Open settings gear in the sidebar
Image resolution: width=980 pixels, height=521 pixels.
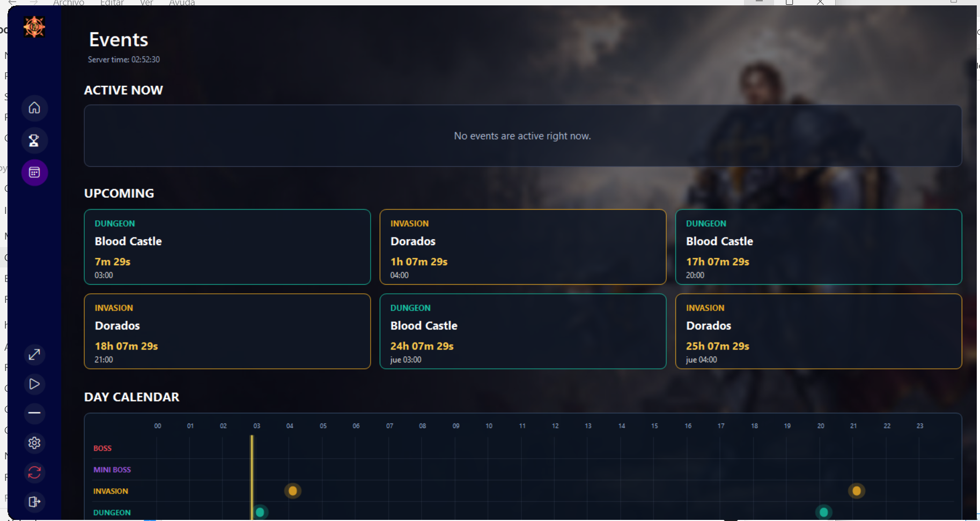click(x=34, y=443)
